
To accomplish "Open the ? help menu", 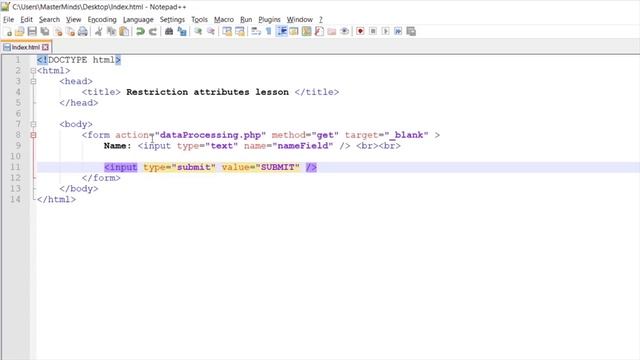I will pos(321,20).
